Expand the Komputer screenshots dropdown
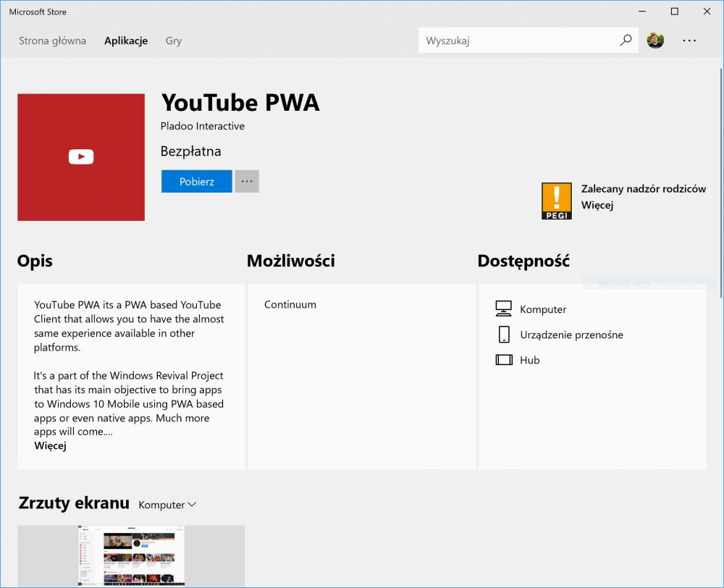The height and width of the screenshot is (588, 724). pyautogui.click(x=167, y=505)
